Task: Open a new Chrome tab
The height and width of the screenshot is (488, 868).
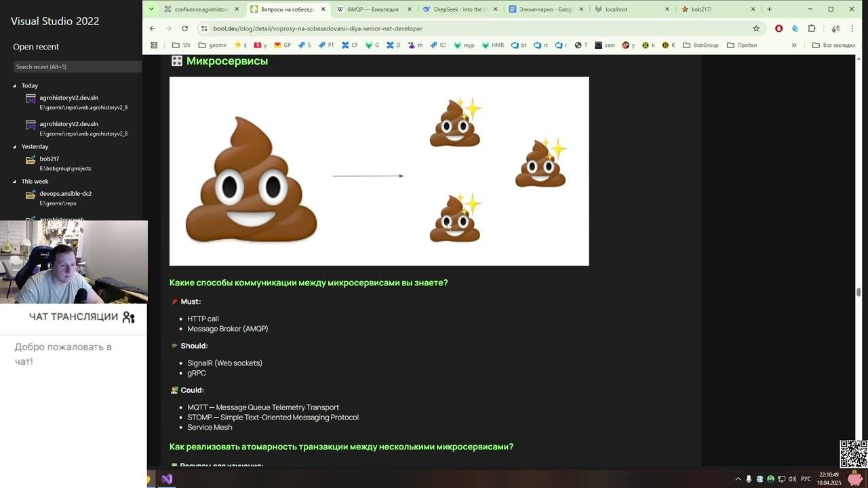Action: (769, 9)
